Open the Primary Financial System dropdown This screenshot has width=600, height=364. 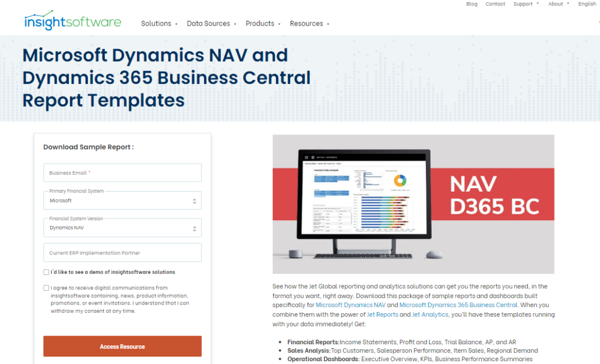pos(122,200)
